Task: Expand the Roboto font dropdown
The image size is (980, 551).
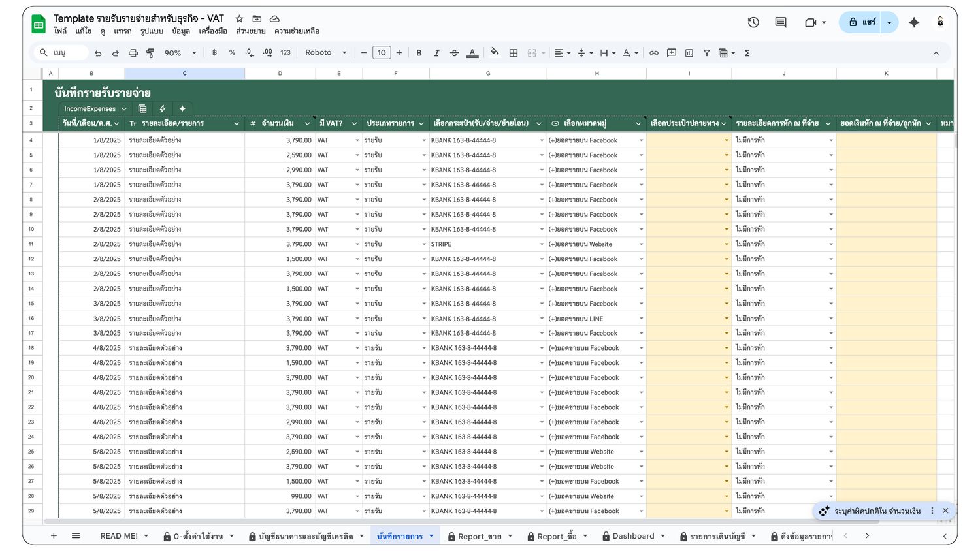Action: pyautogui.click(x=324, y=53)
